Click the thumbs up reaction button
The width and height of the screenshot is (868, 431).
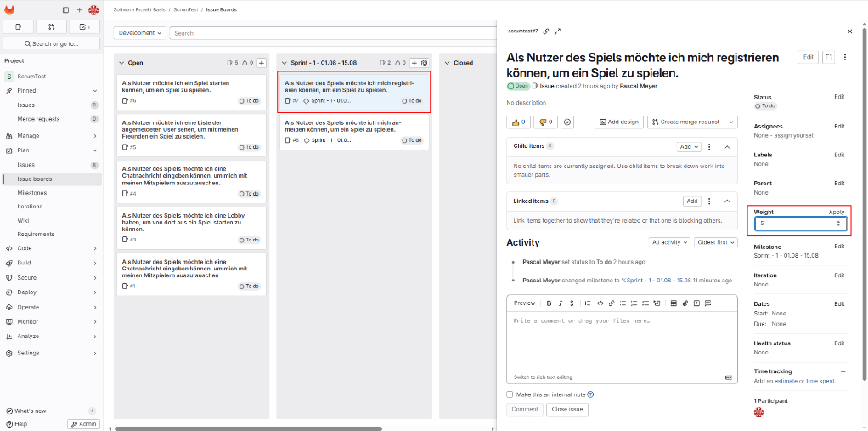pos(518,122)
